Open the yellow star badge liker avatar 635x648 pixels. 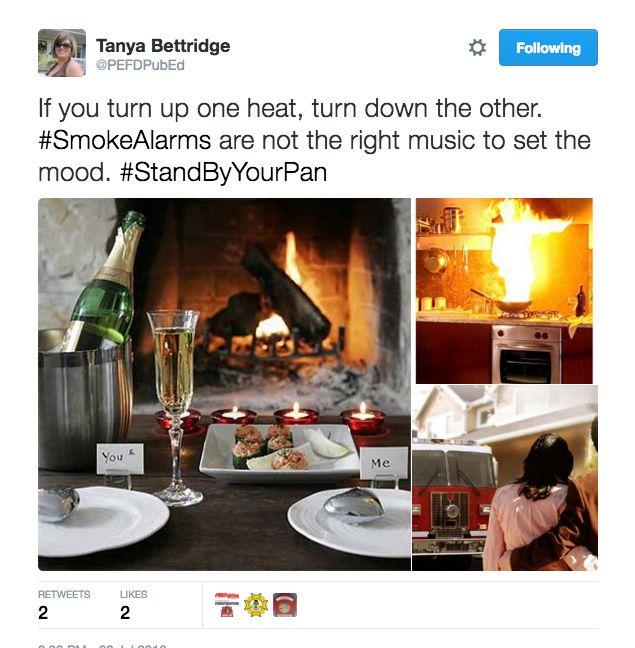(256, 605)
